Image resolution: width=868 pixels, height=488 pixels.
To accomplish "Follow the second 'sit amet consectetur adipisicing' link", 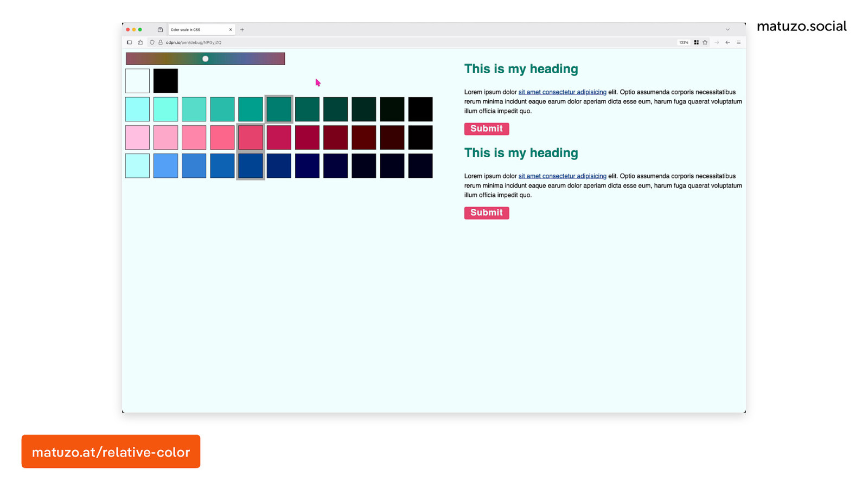I will (x=563, y=176).
